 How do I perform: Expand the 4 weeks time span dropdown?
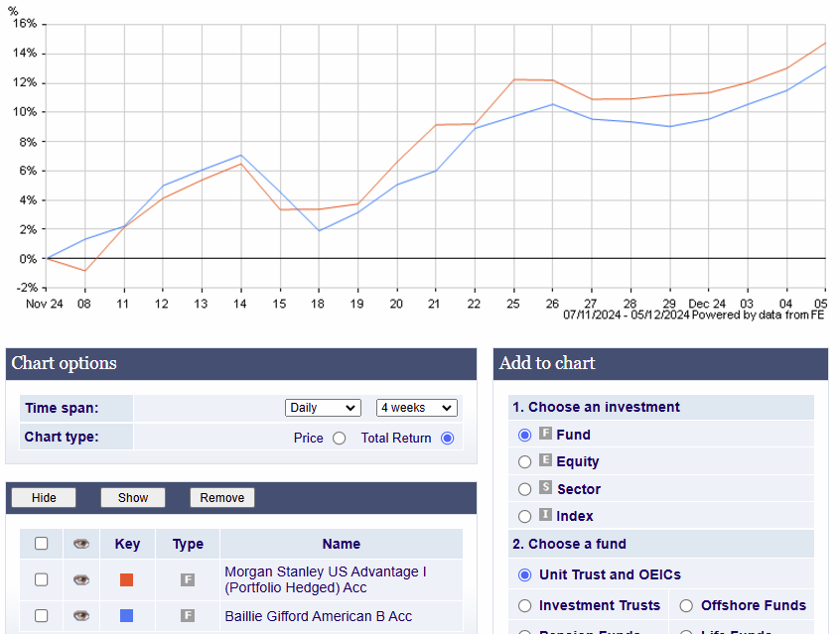(x=416, y=408)
